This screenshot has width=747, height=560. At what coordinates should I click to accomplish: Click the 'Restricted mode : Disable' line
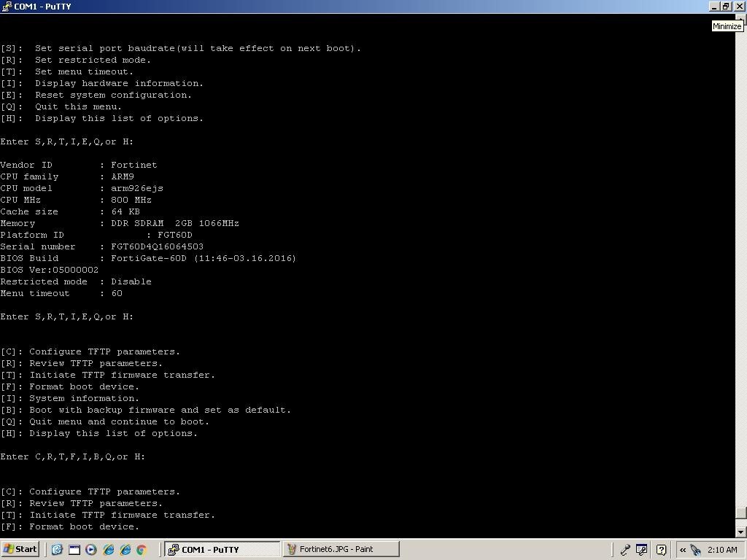pyautogui.click(x=76, y=281)
